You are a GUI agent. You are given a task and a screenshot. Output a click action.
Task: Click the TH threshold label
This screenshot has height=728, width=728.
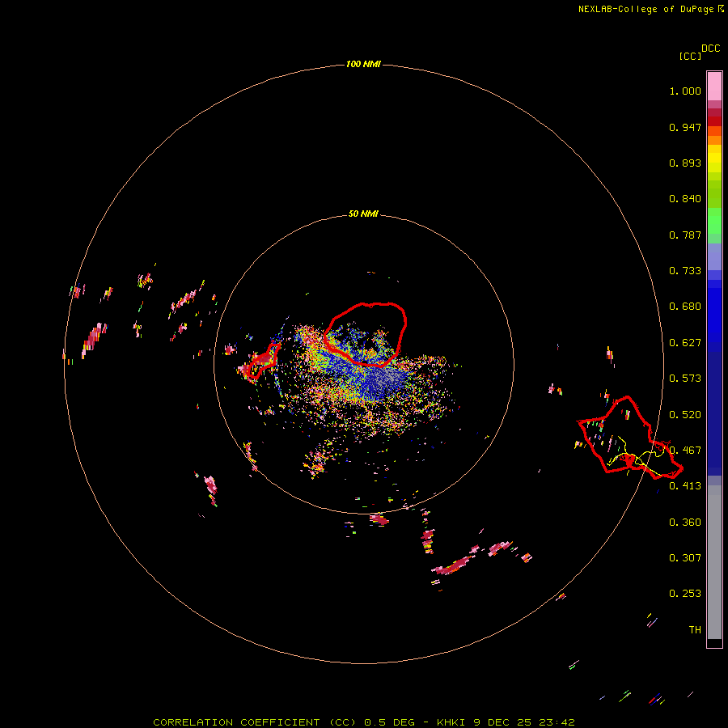click(695, 630)
